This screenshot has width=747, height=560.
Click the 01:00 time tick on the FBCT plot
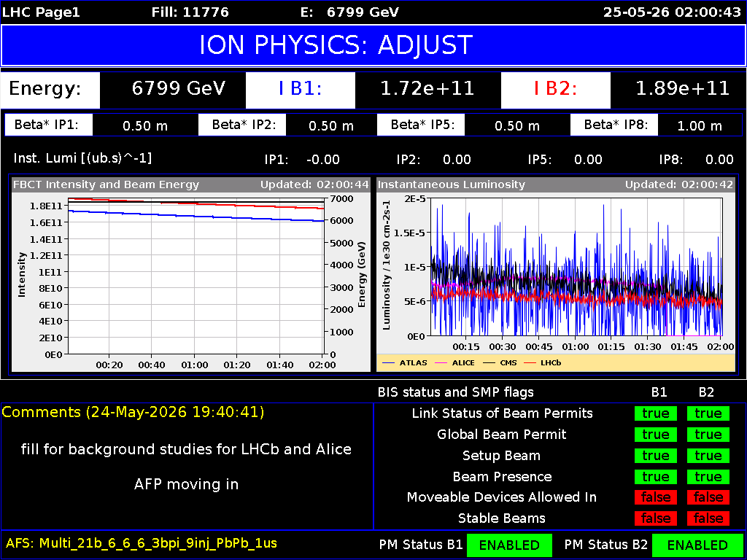click(195, 365)
